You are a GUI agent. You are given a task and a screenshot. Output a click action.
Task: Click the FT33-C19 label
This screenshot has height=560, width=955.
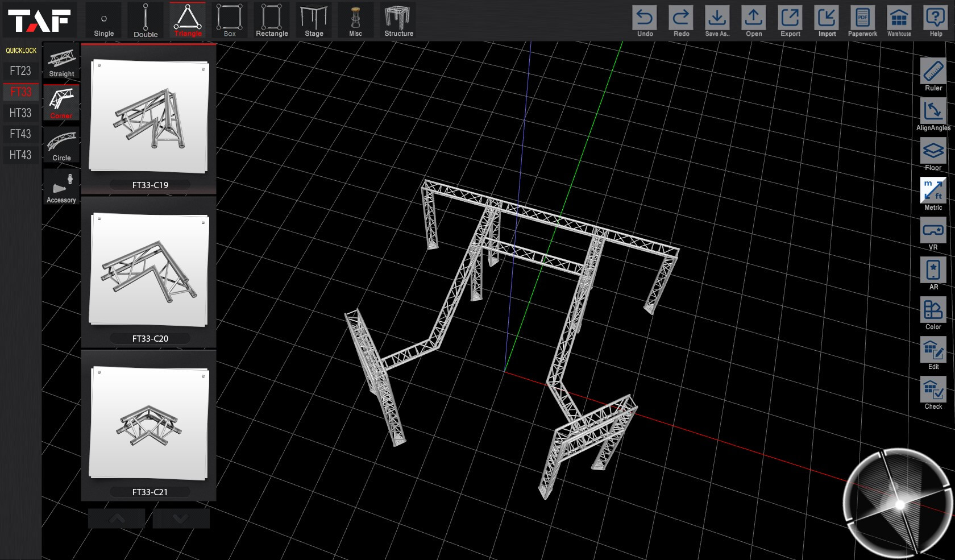point(150,185)
